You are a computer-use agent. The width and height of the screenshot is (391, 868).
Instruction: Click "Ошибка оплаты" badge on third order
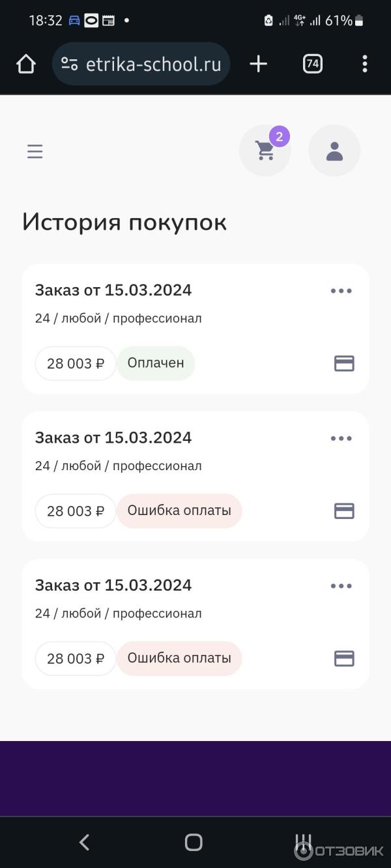coord(179,658)
